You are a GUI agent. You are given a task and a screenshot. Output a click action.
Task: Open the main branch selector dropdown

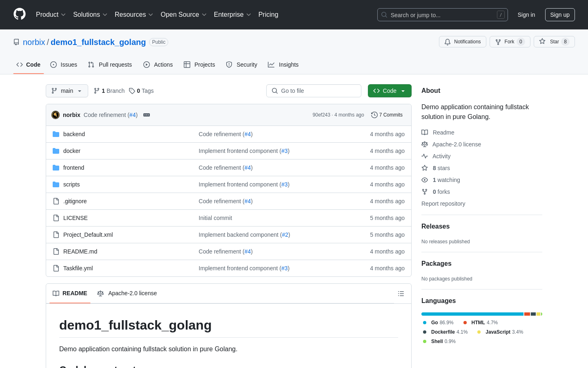pyautogui.click(x=67, y=91)
